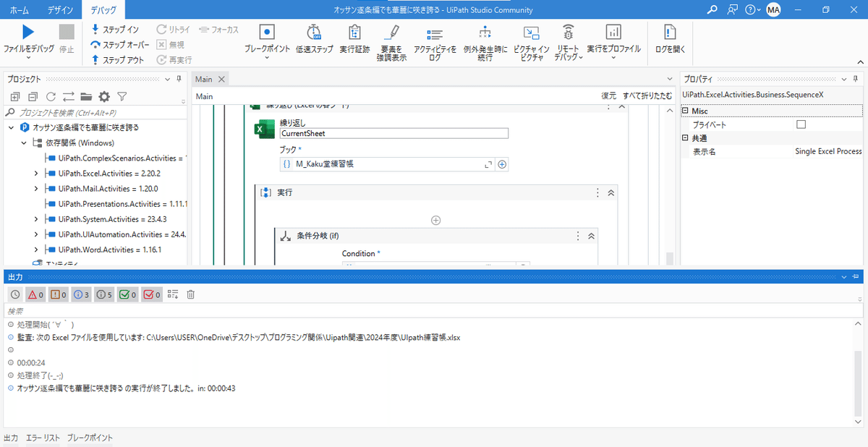Screen dimensions: 868x447
Task: Toggle 実行証跡 execution trail
Action: [354, 38]
